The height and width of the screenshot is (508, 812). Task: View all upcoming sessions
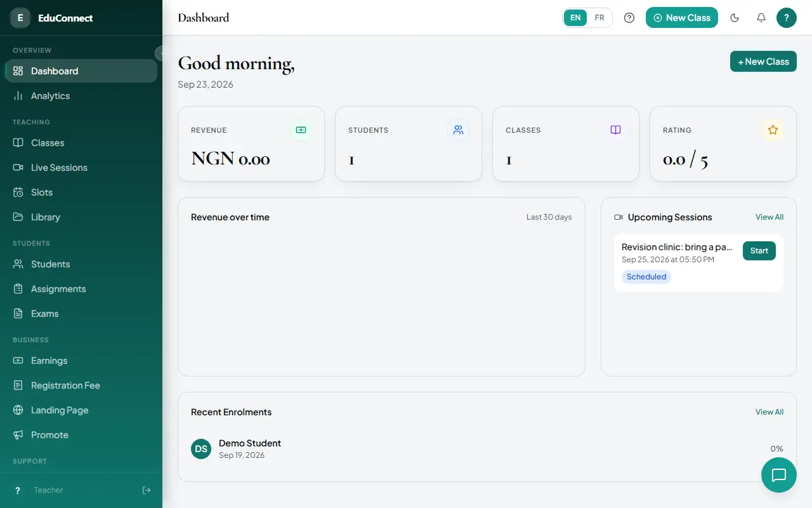769,217
